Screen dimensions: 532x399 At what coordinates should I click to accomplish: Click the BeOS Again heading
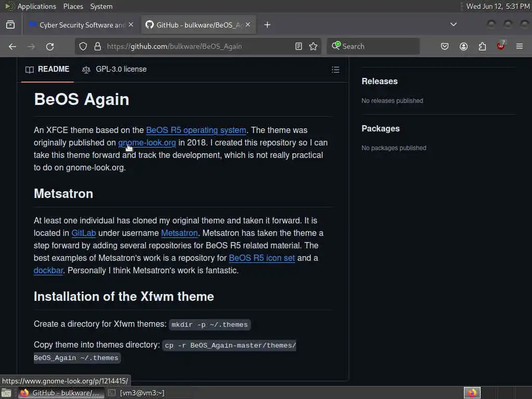[x=82, y=99]
